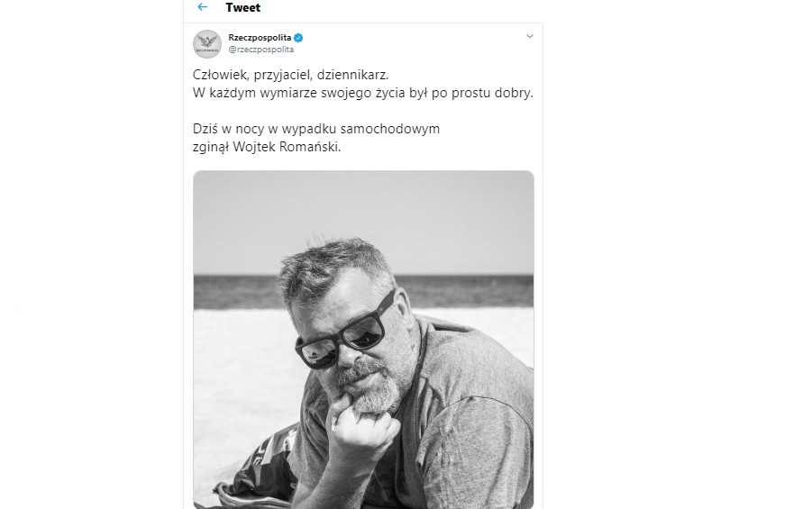Click the Rzeczpospolita eagle avatar
The height and width of the screenshot is (509, 812).
207,43
